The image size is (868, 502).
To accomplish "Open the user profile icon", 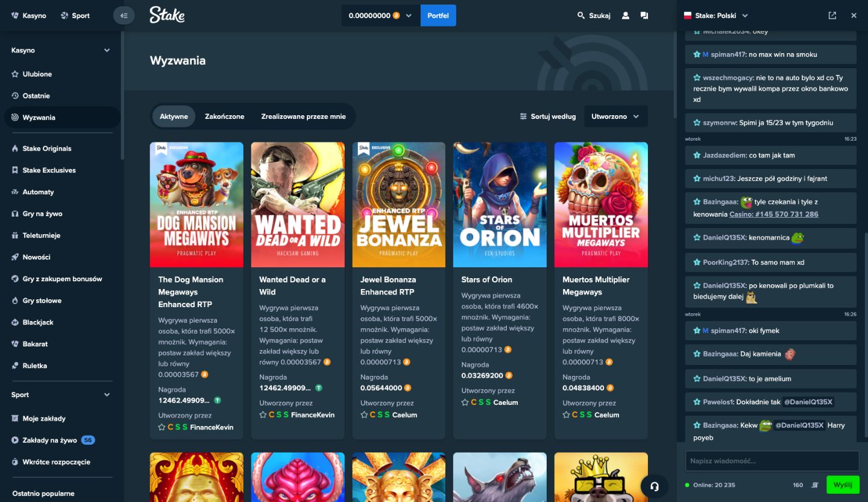I will coord(626,16).
